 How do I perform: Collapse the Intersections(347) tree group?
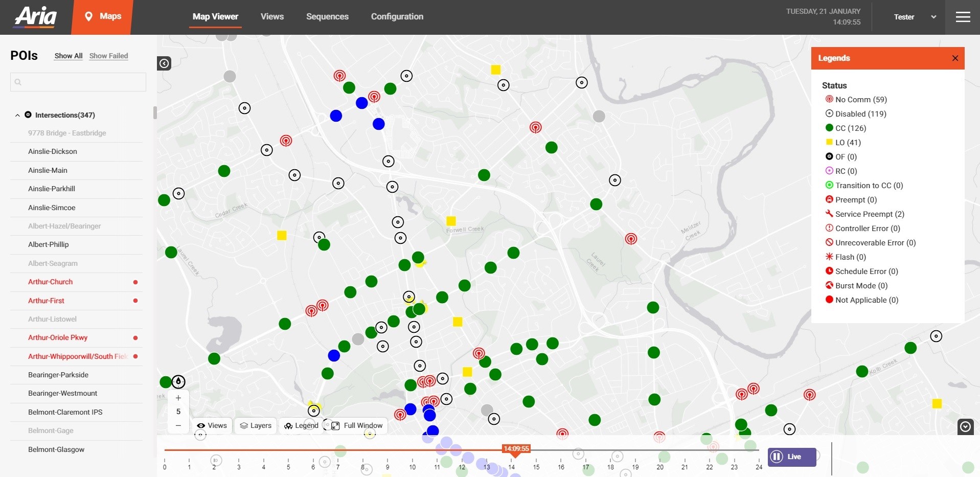pos(17,116)
